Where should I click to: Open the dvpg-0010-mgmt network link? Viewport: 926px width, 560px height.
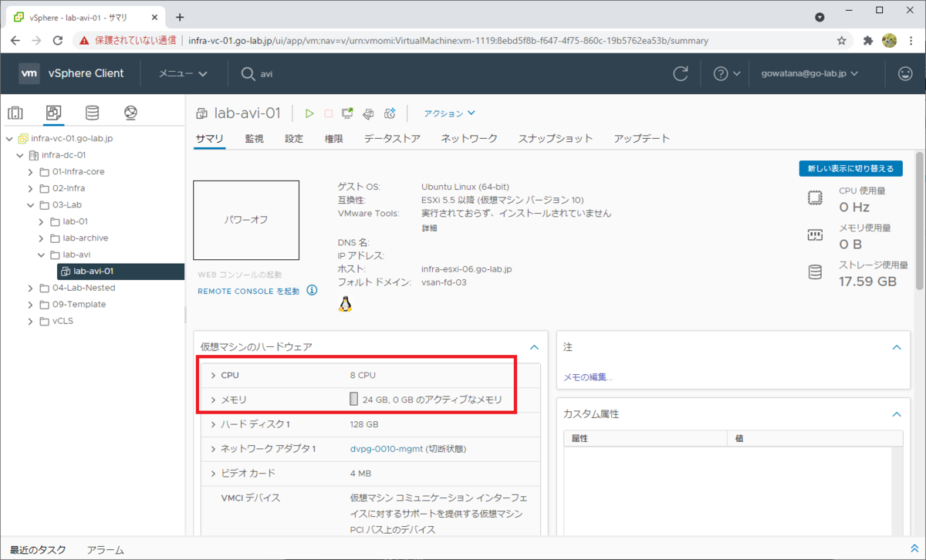386,449
